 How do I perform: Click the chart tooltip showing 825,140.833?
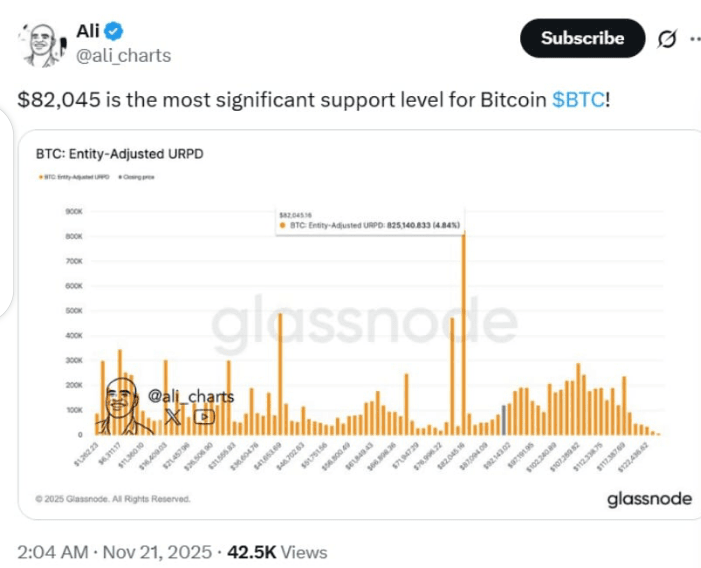[x=370, y=221]
